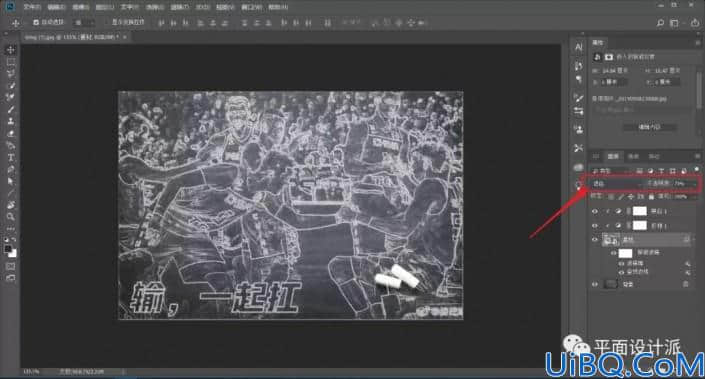Screen dimensions: 705x379
Task: Click the lock all padlock icon
Action: pos(651,197)
